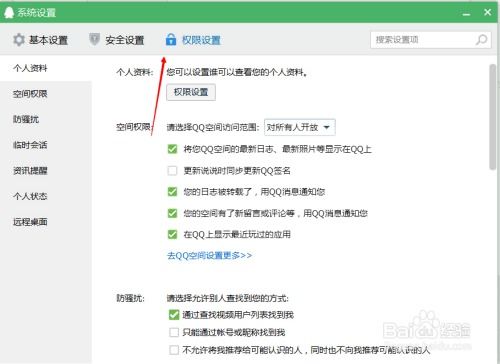
Task: Close the 系统设置 window
Action: (x=487, y=12)
